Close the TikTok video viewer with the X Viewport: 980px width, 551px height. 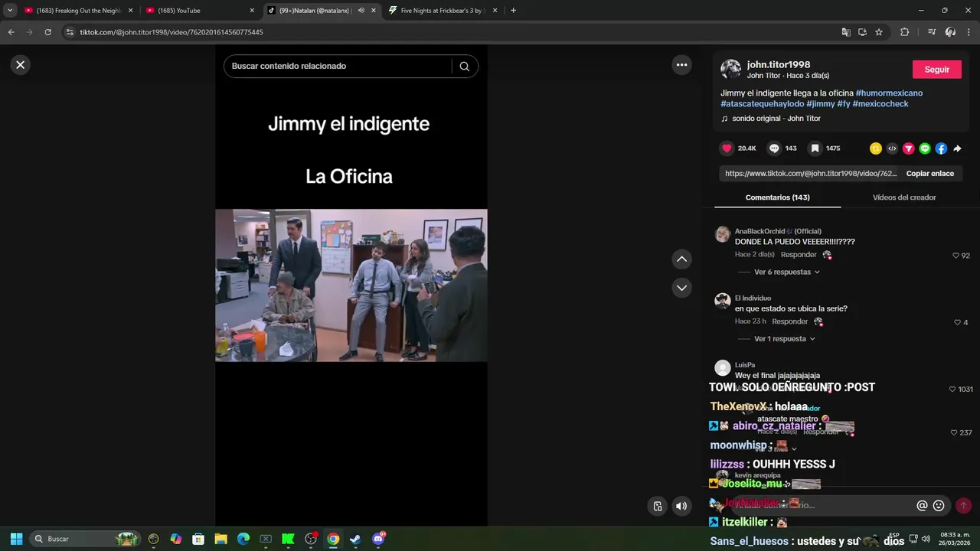click(x=21, y=65)
